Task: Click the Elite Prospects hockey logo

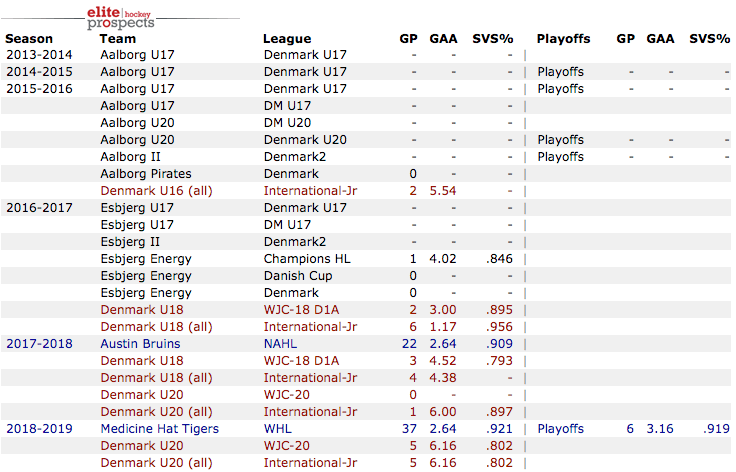Action: click(x=121, y=15)
